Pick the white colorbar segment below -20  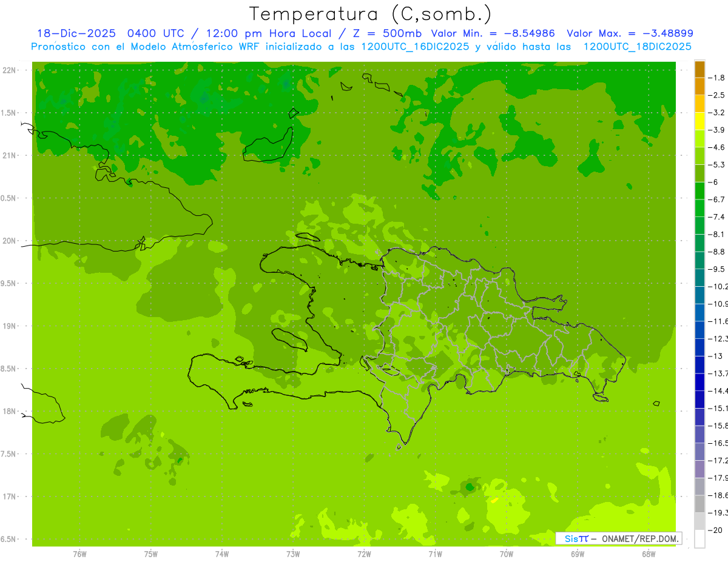(x=700, y=539)
